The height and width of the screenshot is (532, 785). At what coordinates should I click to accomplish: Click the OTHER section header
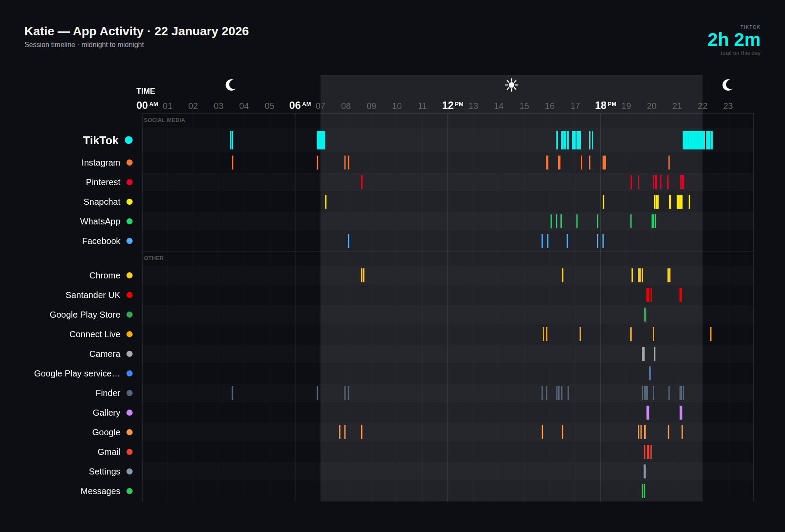point(154,258)
